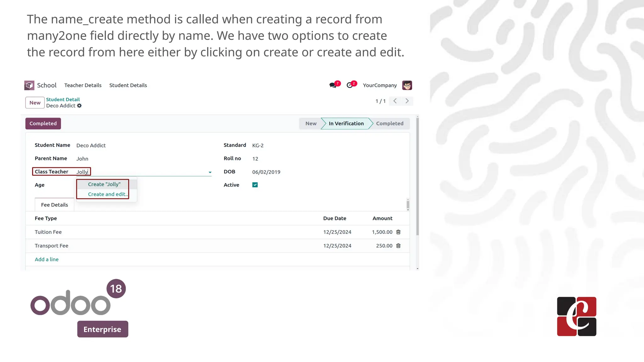The width and height of the screenshot is (644, 362).
Task: Switch company via YourCompany
Action: (x=380, y=85)
